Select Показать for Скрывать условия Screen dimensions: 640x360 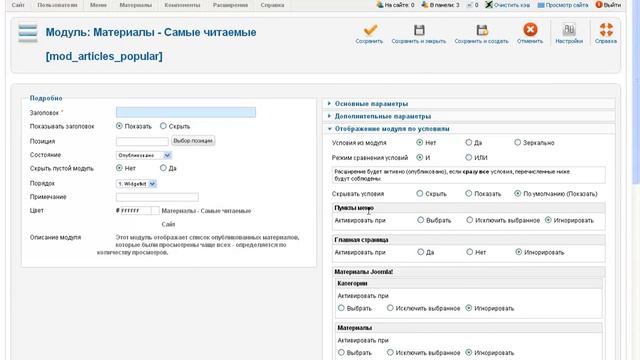click(x=469, y=193)
